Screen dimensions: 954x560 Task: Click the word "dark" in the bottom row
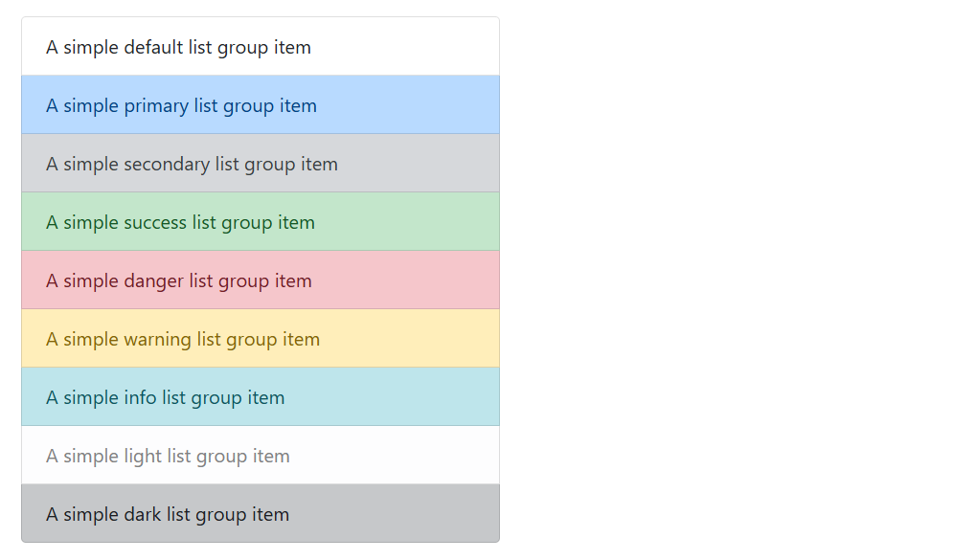(x=142, y=514)
